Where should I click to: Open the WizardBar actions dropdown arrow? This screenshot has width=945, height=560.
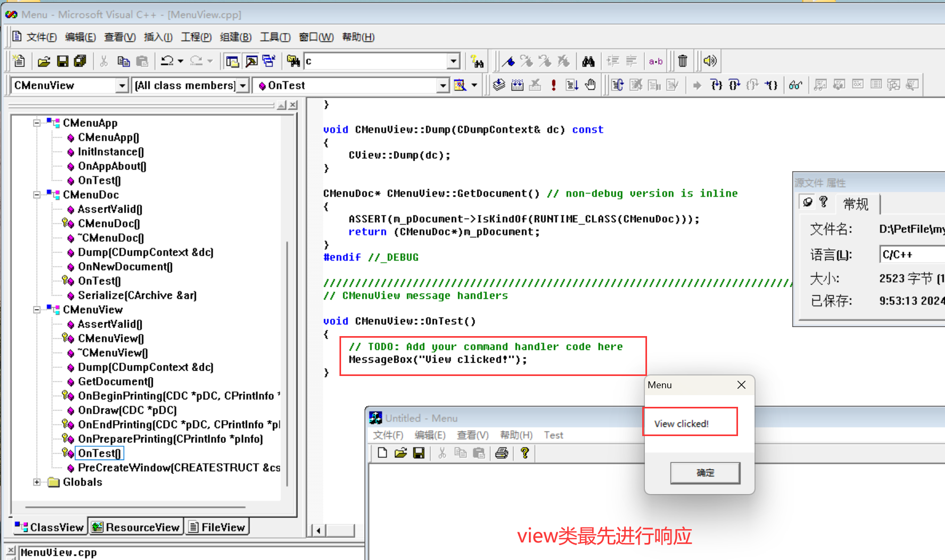[474, 85]
